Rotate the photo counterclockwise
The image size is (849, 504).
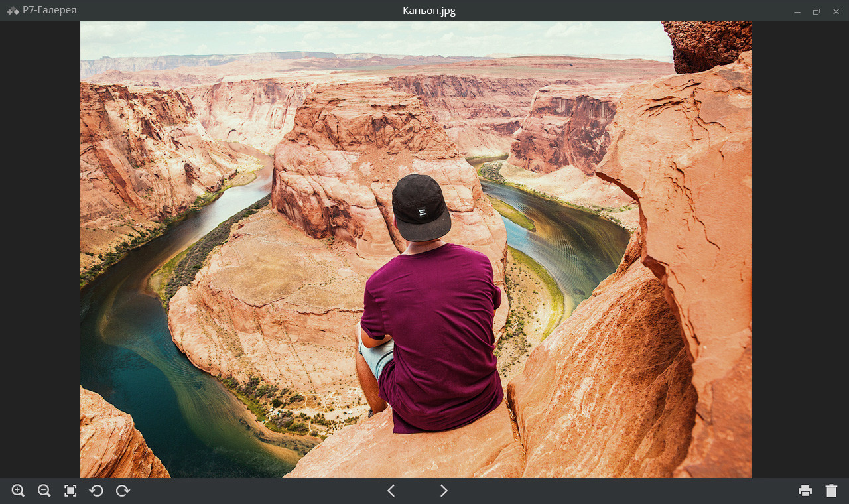96,491
